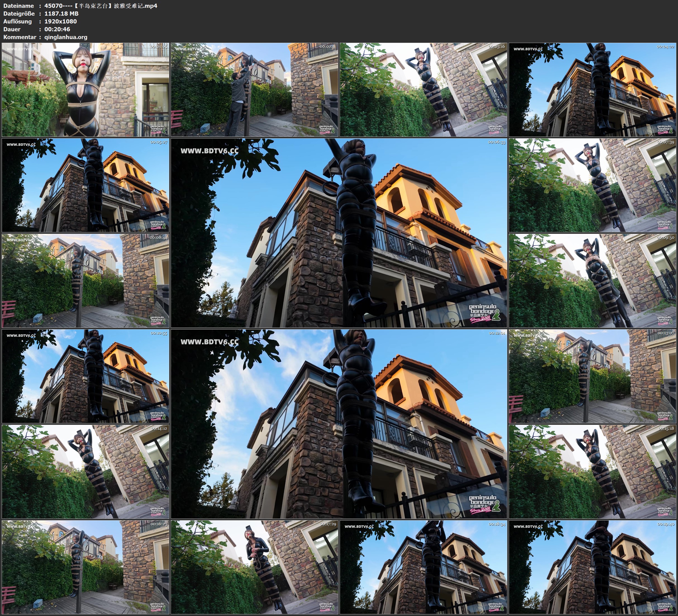Click the thumbnail marked 00:14:12
This screenshot has height=616, width=678.
[85, 471]
